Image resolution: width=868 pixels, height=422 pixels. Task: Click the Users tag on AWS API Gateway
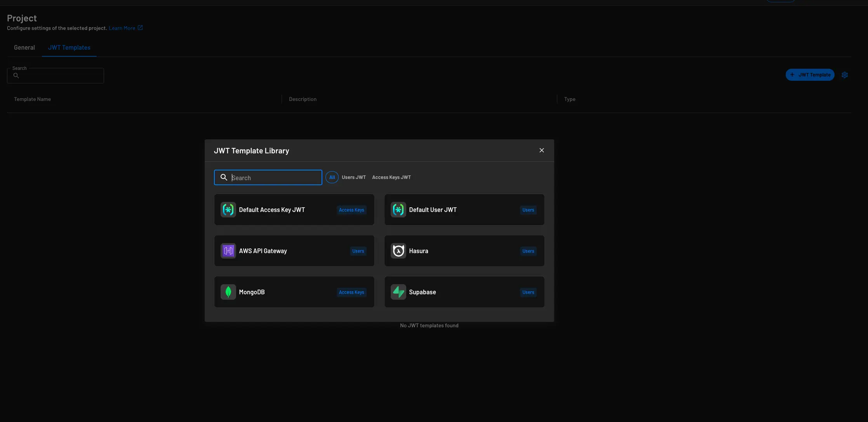(x=358, y=251)
